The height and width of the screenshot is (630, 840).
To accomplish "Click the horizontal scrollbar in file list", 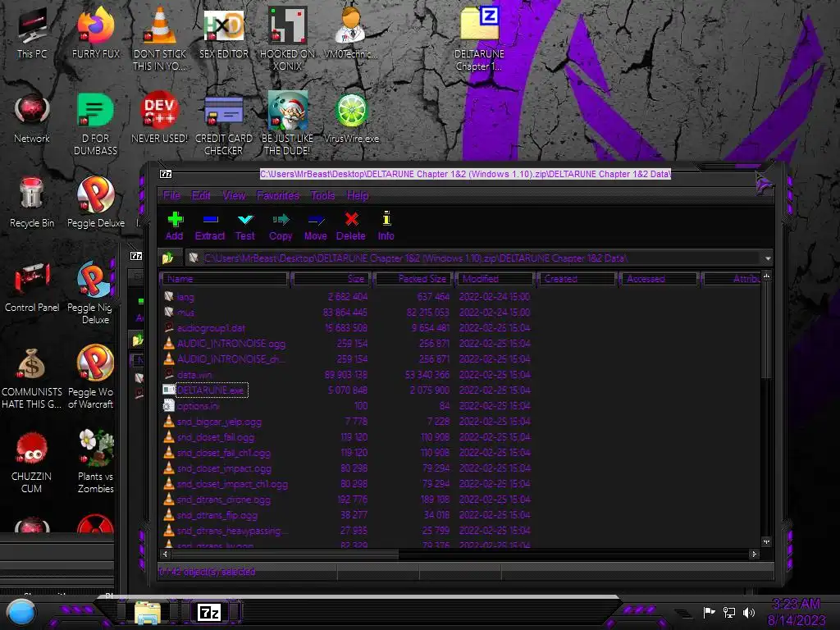I will click(x=285, y=554).
